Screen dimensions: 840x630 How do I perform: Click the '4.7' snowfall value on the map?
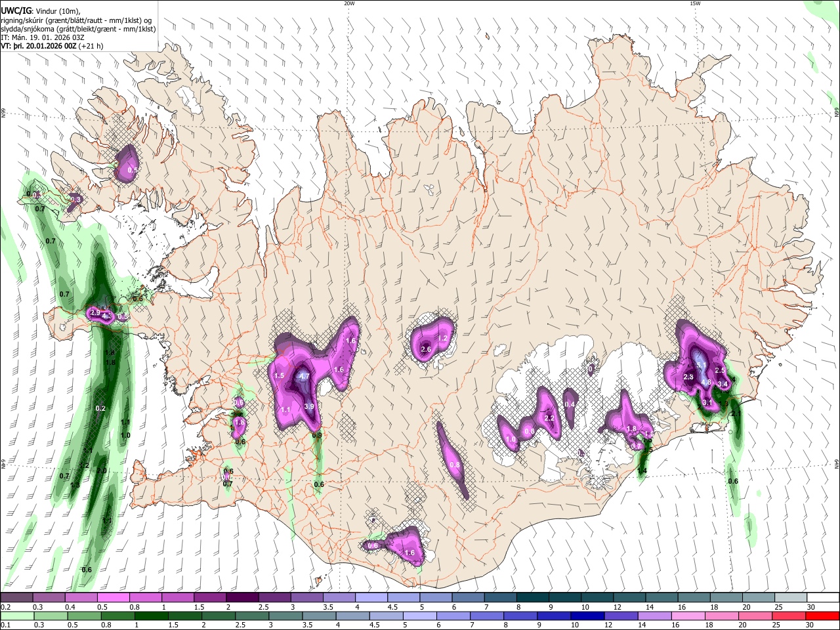click(304, 377)
